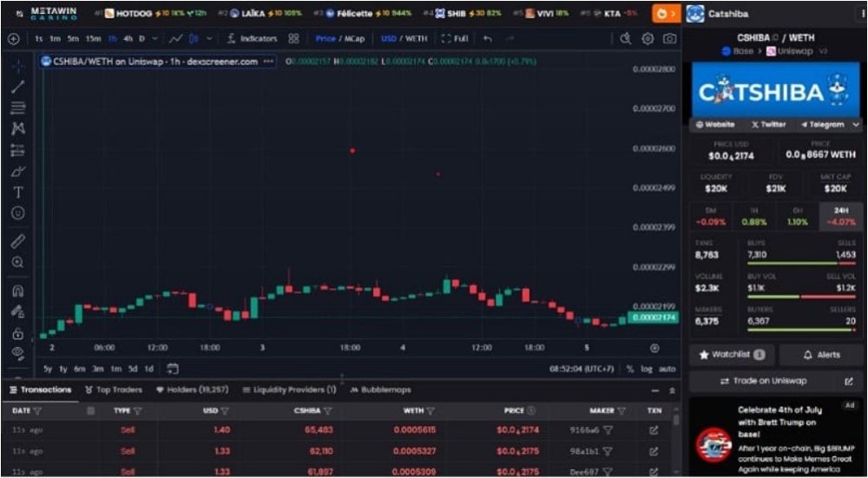Undo last chart action

(x=487, y=39)
